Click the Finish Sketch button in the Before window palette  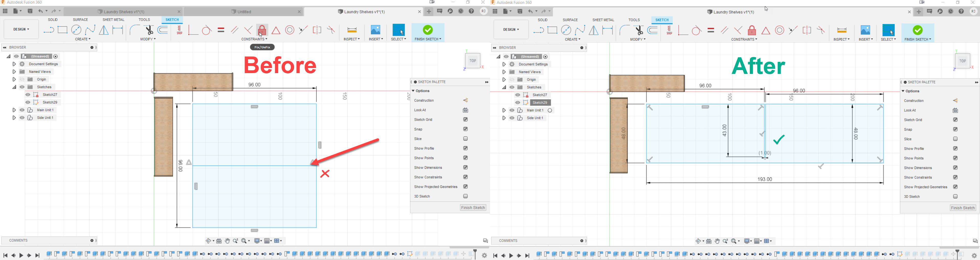point(473,208)
